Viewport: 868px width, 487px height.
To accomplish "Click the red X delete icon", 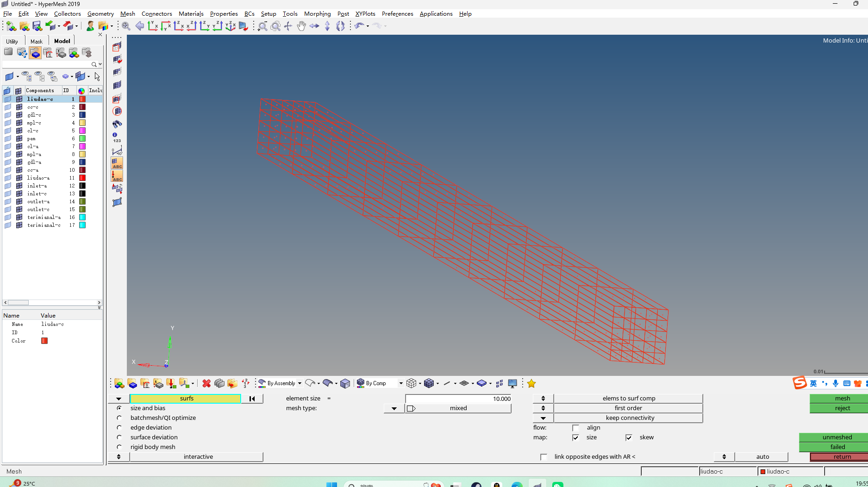I will coord(206,383).
